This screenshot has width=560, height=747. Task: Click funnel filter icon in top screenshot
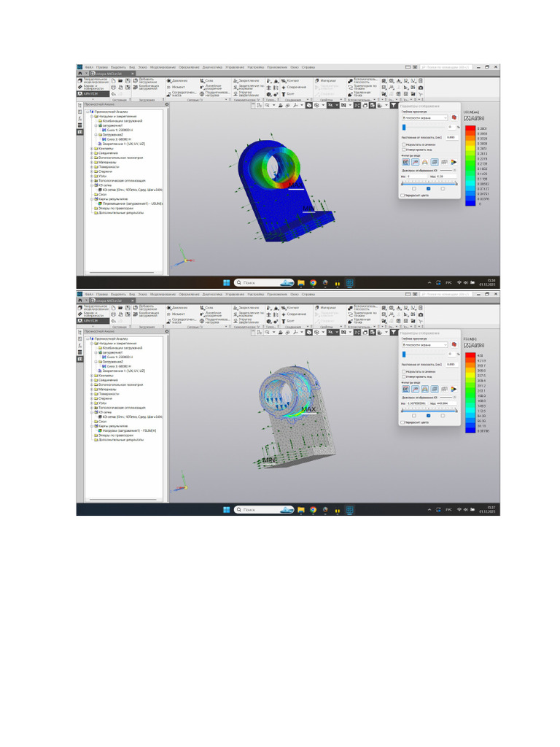pos(394,105)
